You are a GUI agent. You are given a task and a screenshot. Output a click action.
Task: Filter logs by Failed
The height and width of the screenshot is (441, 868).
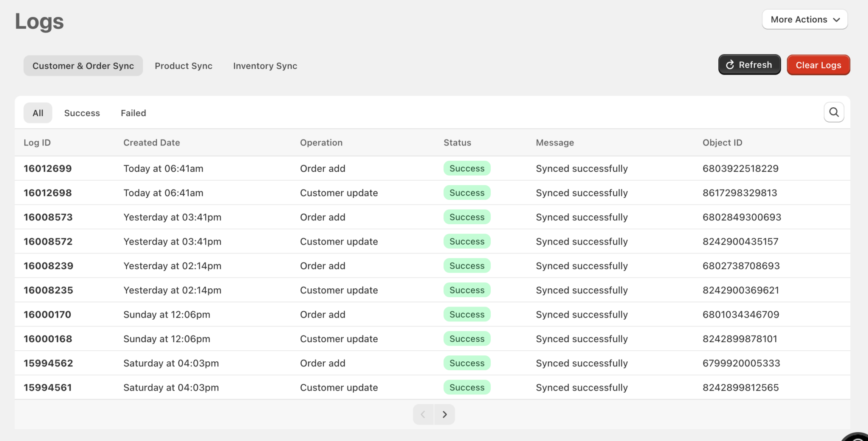tap(133, 113)
